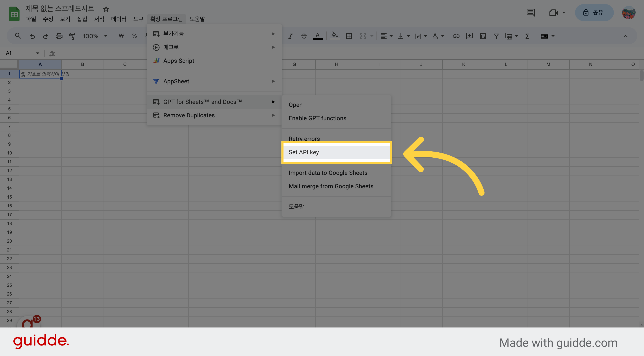Click the fill color bucket icon

[335, 36]
